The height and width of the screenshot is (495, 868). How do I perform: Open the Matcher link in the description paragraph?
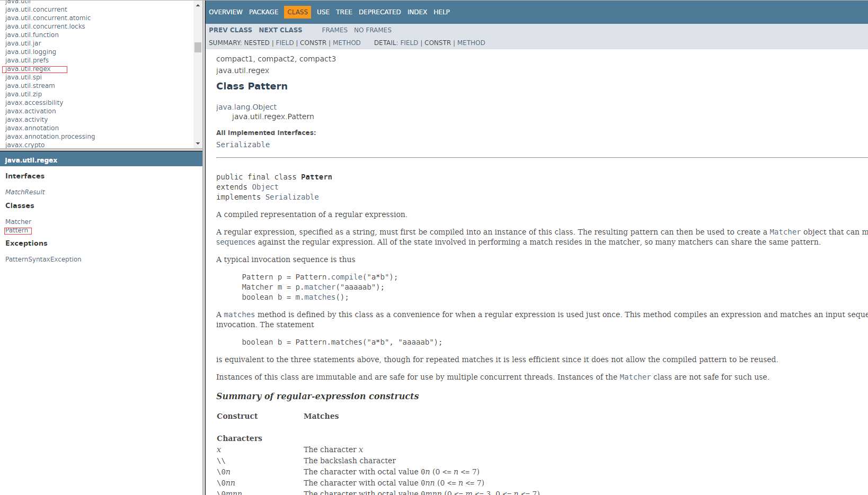(x=785, y=232)
